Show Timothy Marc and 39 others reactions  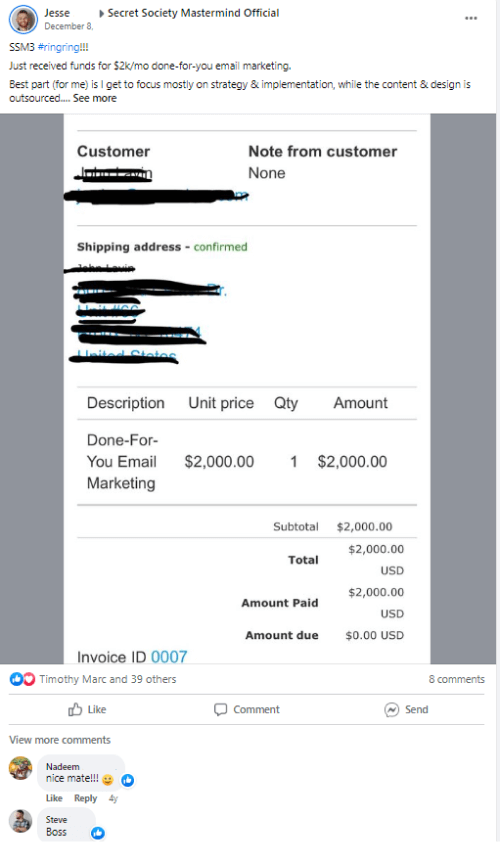(107, 679)
